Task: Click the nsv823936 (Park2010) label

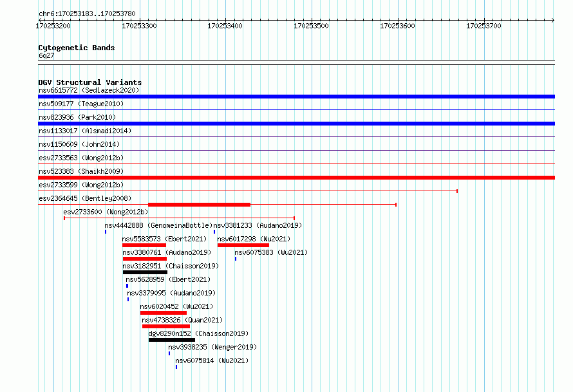Action: [x=77, y=117]
